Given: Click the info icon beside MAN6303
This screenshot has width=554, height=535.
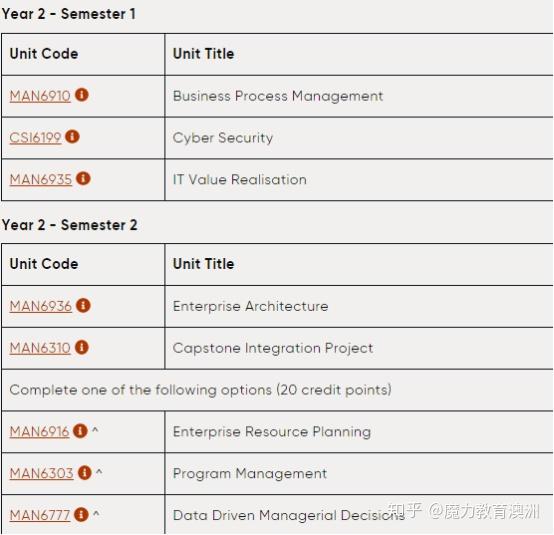Looking at the screenshot, I should point(84,472).
